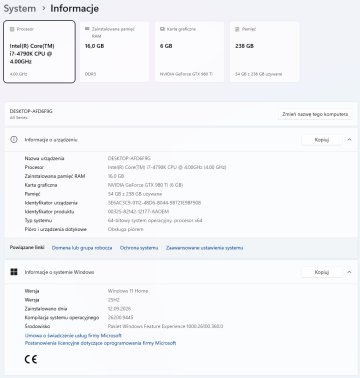This screenshot has width=360, height=378.
Task: Click the info icon beside Informacje o urządzeniu
Action: point(14,140)
